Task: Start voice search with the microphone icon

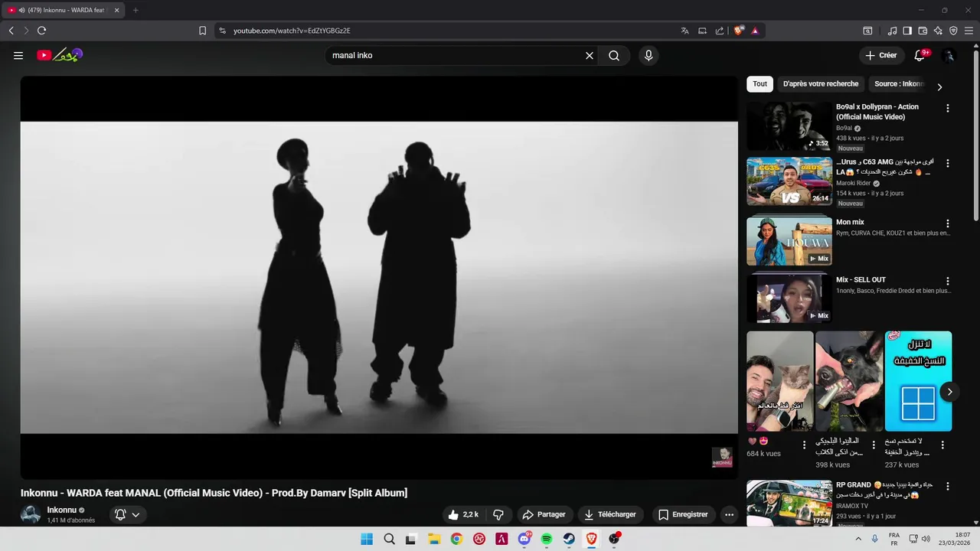Action: (648, 55)
